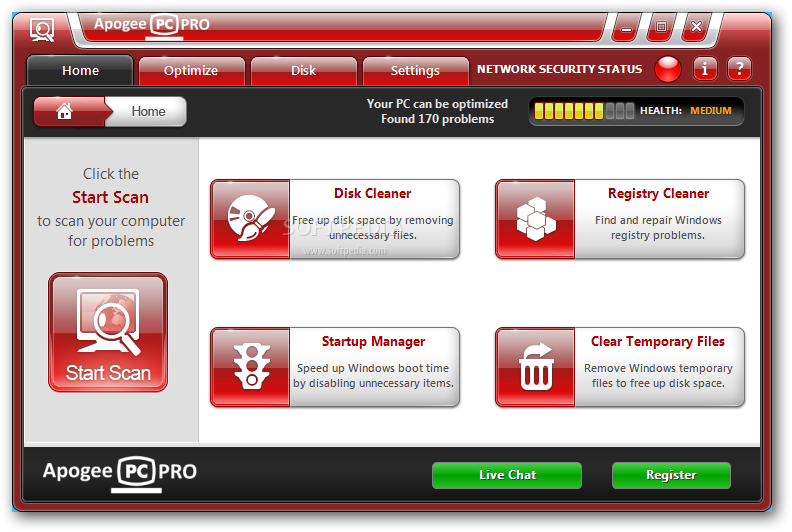Close the Apogee PC PRO window
The image size is (792, 532).
pos(696,27)
